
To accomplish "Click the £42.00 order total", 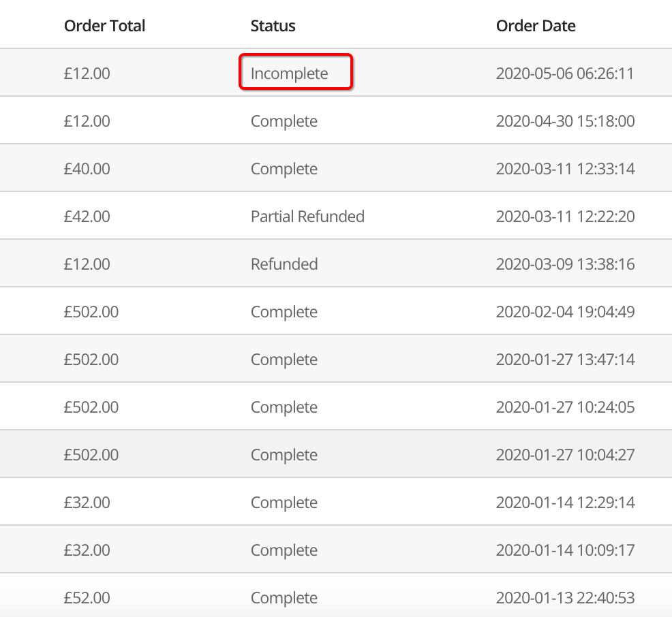I will (87, 217).
